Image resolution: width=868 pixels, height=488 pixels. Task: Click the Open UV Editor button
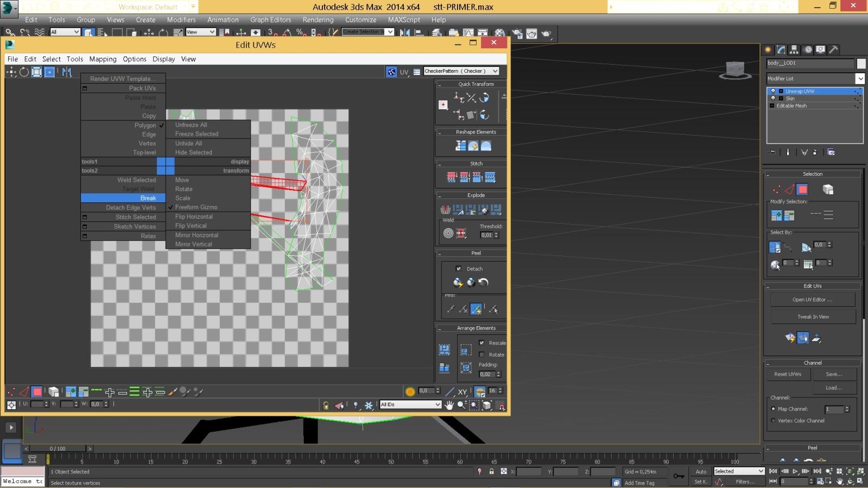tap(813, 300)
